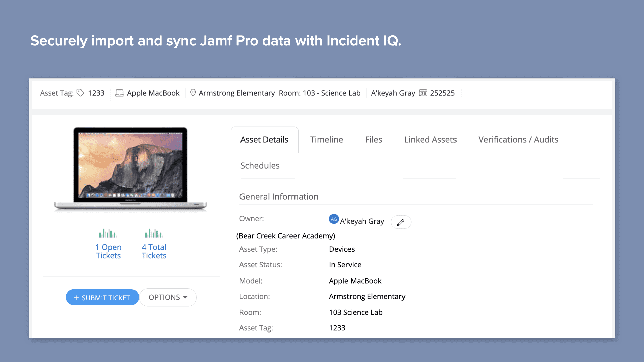644x362 pixels.
Task: Open the 4 Total Tickets link
Action: (154, 251)
